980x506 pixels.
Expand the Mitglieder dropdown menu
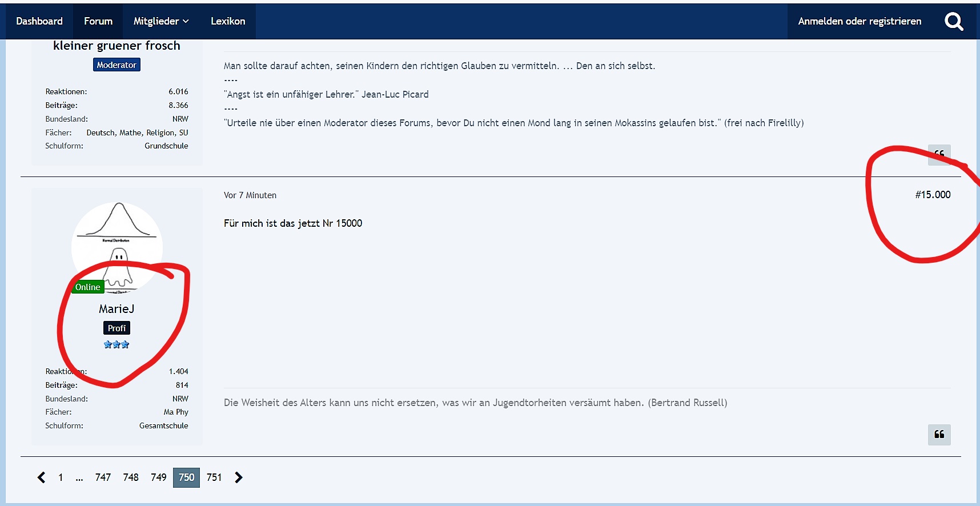[x=160, y=21]
